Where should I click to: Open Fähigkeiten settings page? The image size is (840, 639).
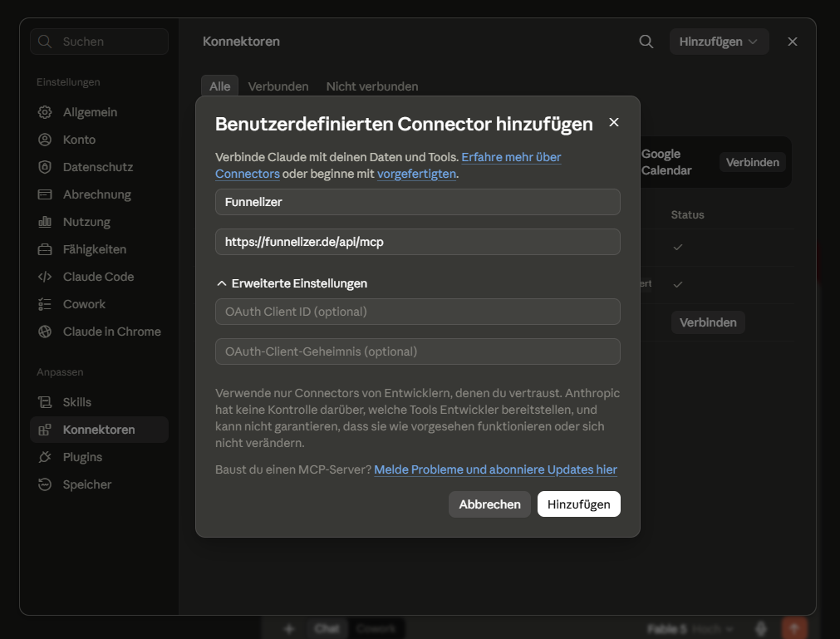(x=100, y=249)
